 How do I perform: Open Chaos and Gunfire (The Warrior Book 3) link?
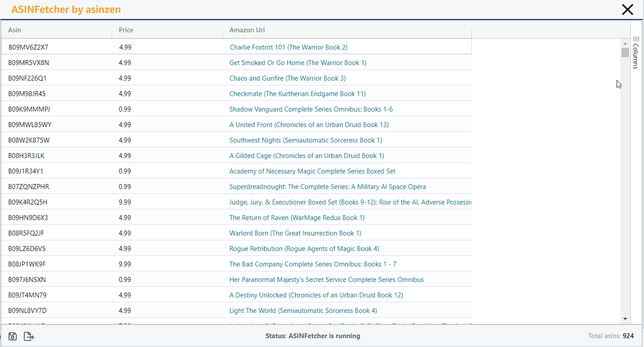pyautogui.click(x=288, y=78)
